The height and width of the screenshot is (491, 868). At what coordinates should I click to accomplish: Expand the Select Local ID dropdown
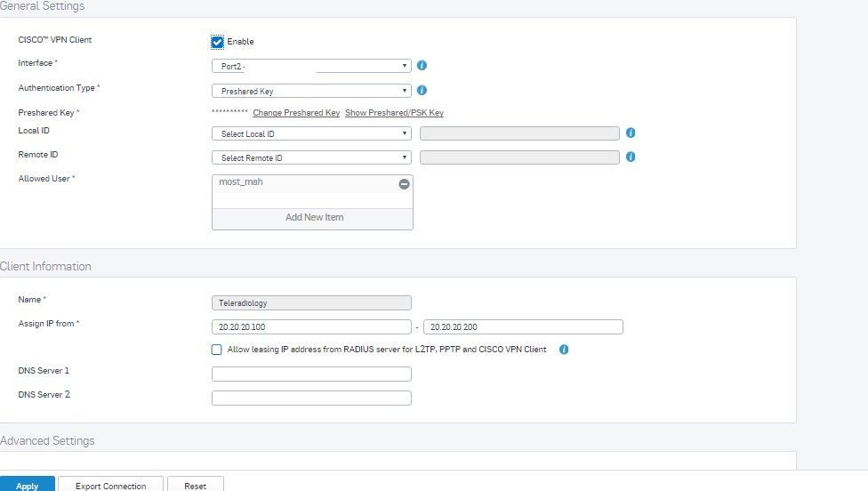311,133
